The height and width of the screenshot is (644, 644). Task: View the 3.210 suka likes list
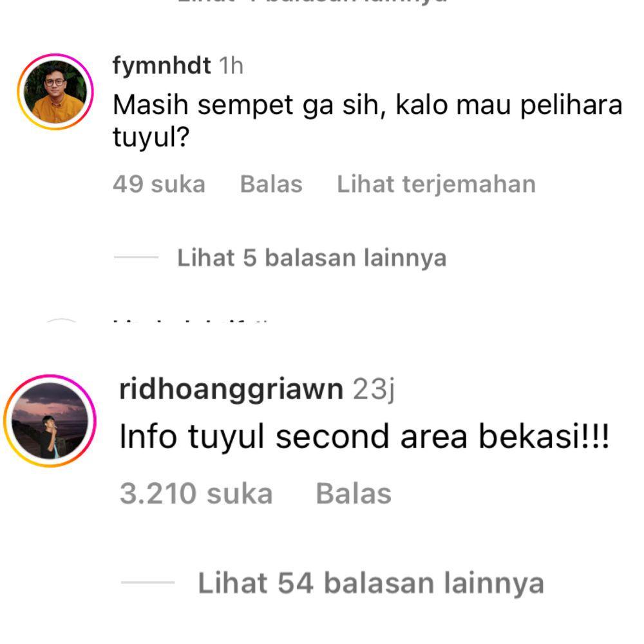click(x=196, y=493)
